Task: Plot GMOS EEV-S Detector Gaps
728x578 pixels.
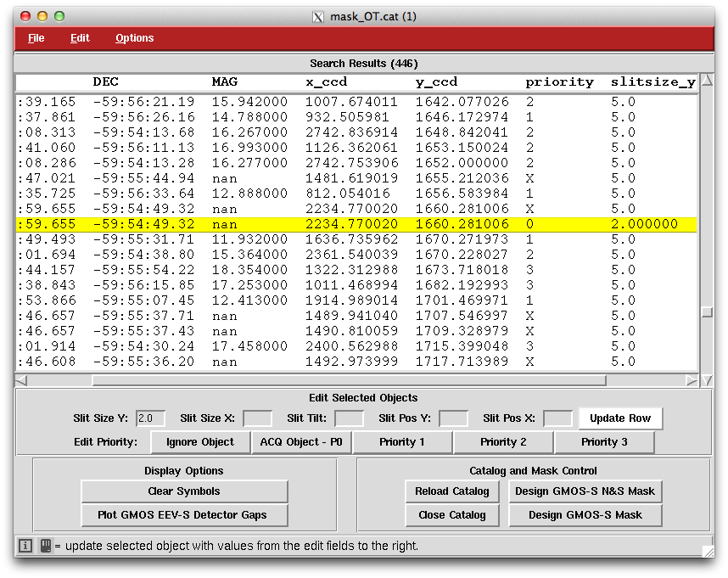Action: coord(184,515)
